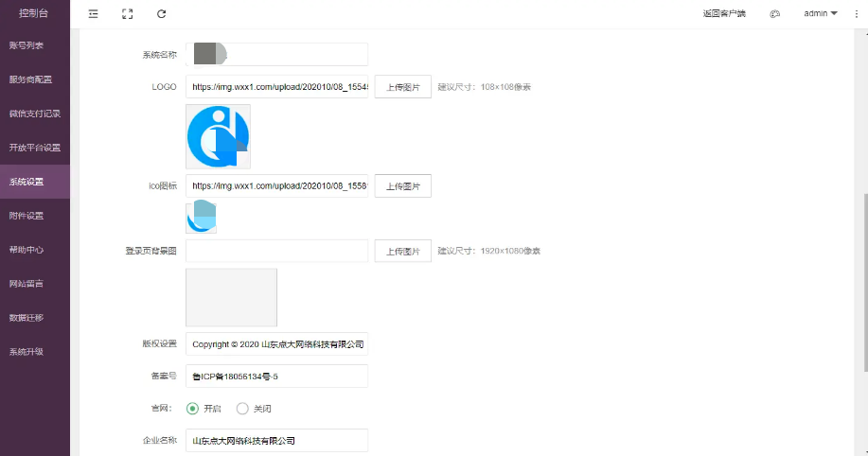Open 账号列表 menu item
The width and height of the screenshot is (868, 456).
[35, 45]
